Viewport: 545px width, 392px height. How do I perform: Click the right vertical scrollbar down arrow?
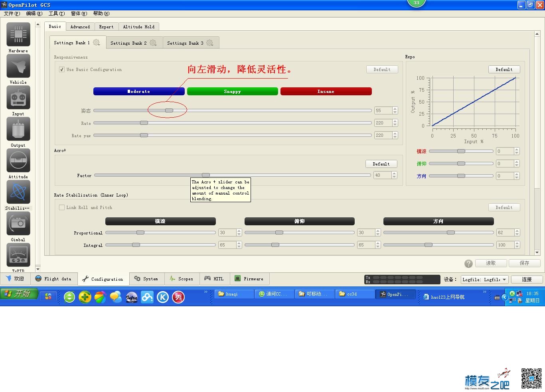point(537,252)
